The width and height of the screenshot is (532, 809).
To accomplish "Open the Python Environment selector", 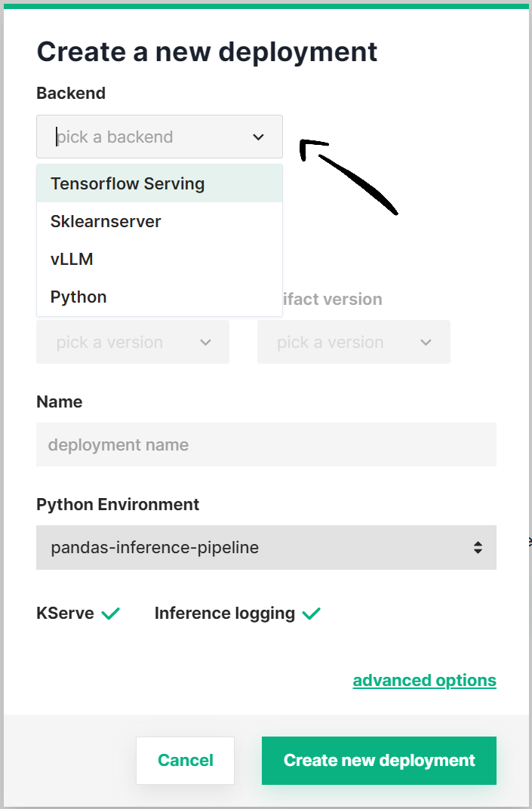I will pyautogui.click(x=266, y=548).
